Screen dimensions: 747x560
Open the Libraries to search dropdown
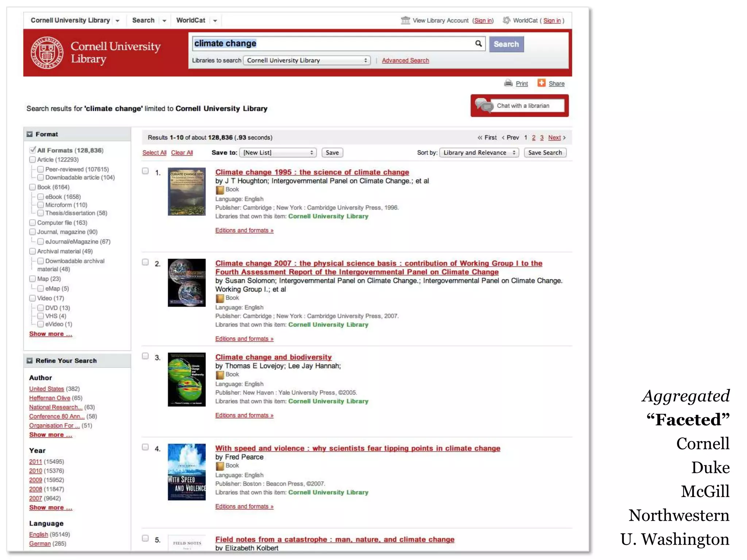[x=307, y=61]
